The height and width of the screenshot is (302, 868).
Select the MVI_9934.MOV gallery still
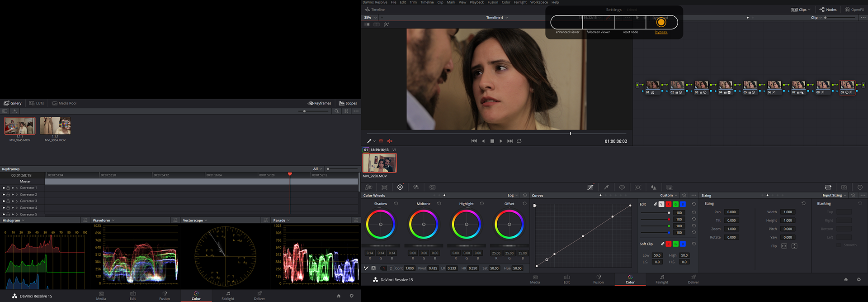coord(55,126)
